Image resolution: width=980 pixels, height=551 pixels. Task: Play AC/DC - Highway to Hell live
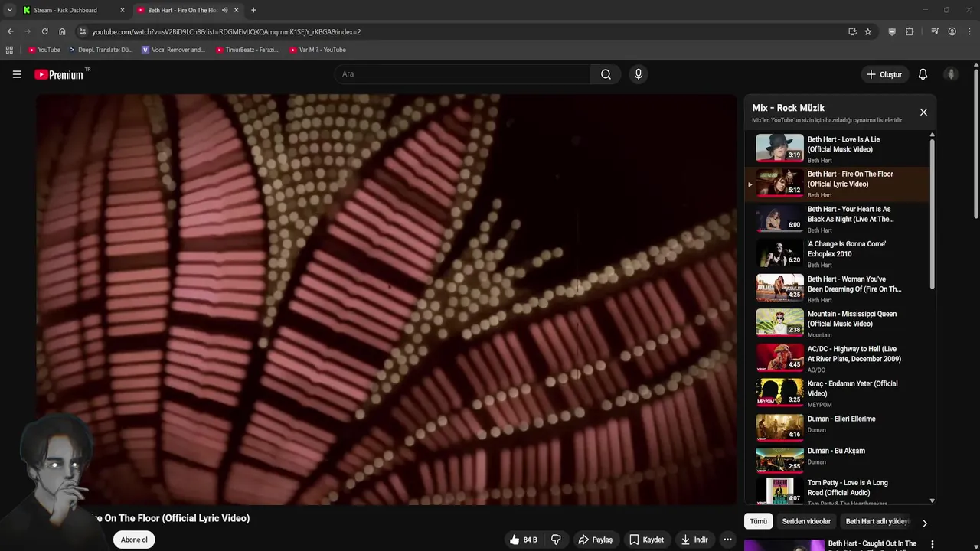[837, 358]
